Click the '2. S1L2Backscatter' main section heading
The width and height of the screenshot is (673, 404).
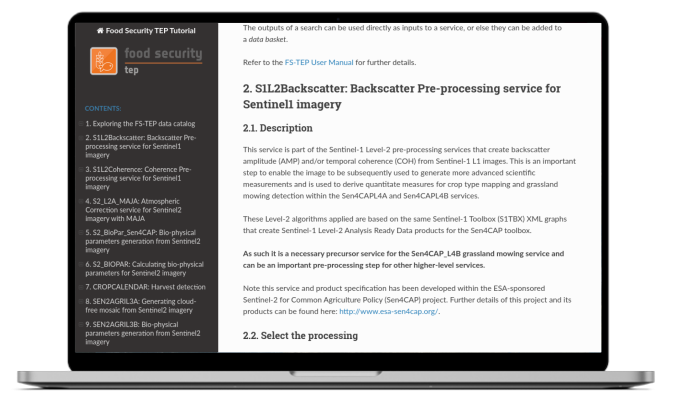[402, 96]
